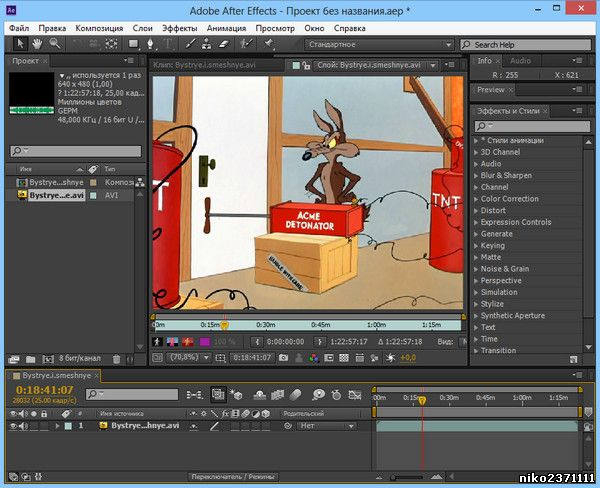
Task: Click the 0:18:41:07 timecode in the timeline
Action: point(44,390)
